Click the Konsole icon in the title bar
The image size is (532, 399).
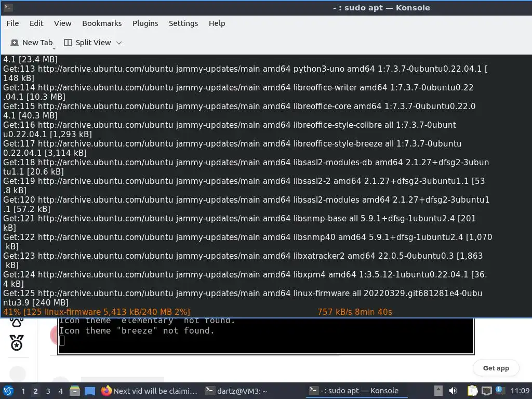coord(8,7)
